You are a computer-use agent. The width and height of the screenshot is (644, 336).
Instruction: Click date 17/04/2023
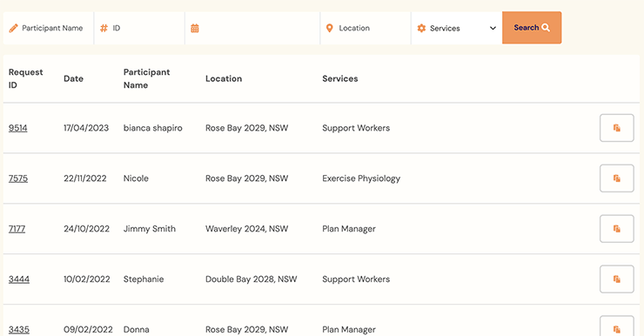[x=86, y=128]
